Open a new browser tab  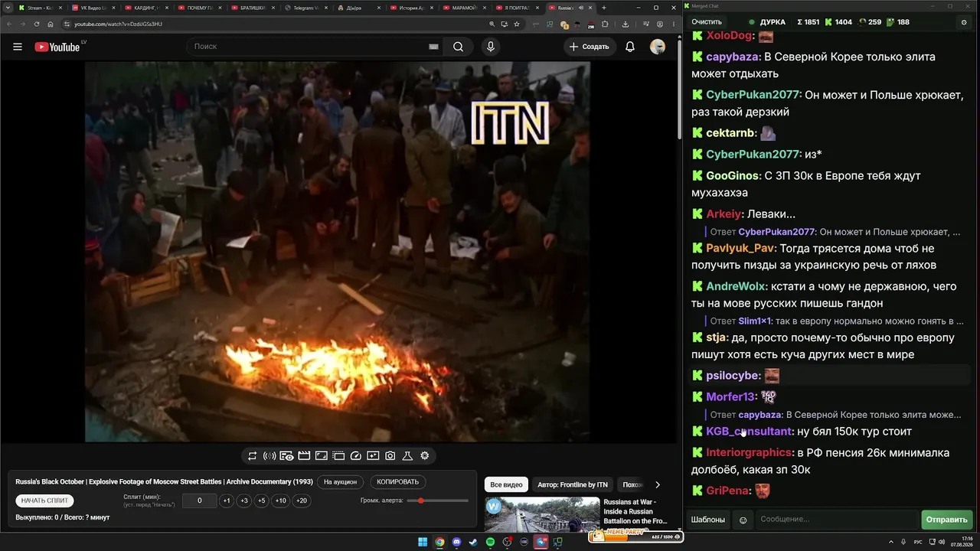pyautogui.click(x=604, y=8)
